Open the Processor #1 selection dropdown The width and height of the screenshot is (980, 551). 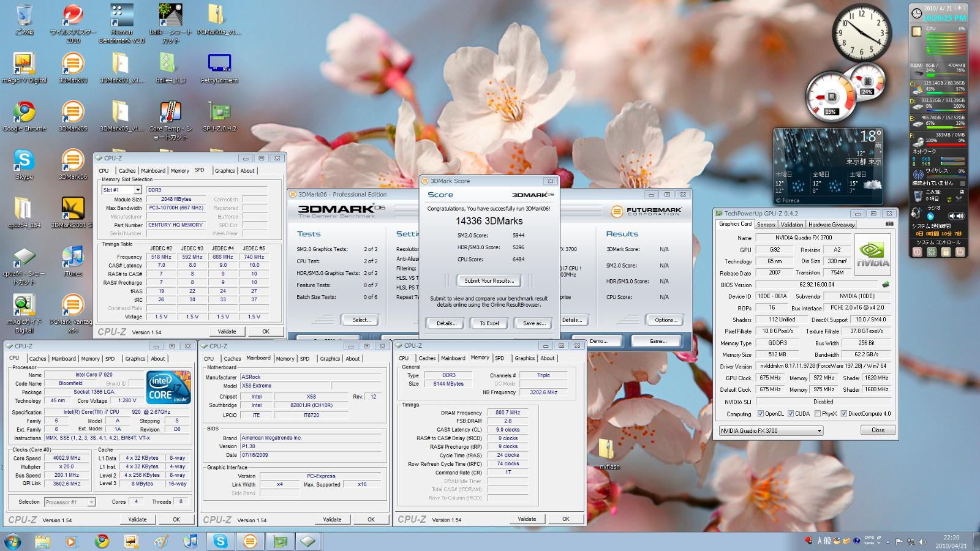coord(69,502)
